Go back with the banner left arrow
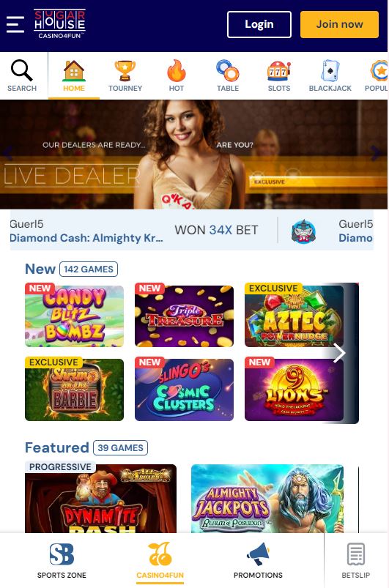This screenshot has height=588, width=389. (x=8, y=153)
